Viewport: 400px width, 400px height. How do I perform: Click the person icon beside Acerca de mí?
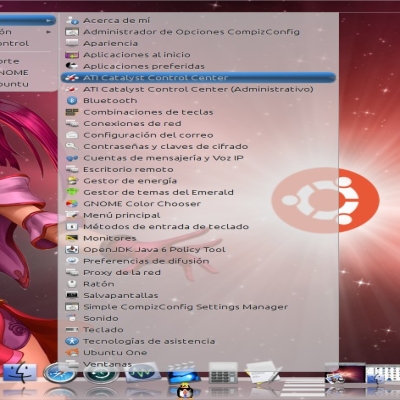72,20
